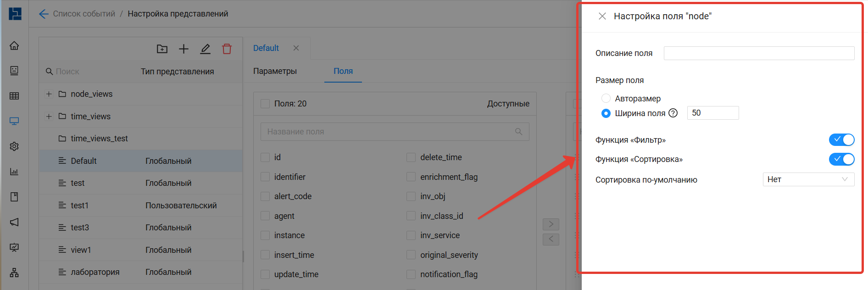This screenshot has width=868, height=290.
Task: Turn off Функция «Сортировка» switch
Action: coord(841,159)
